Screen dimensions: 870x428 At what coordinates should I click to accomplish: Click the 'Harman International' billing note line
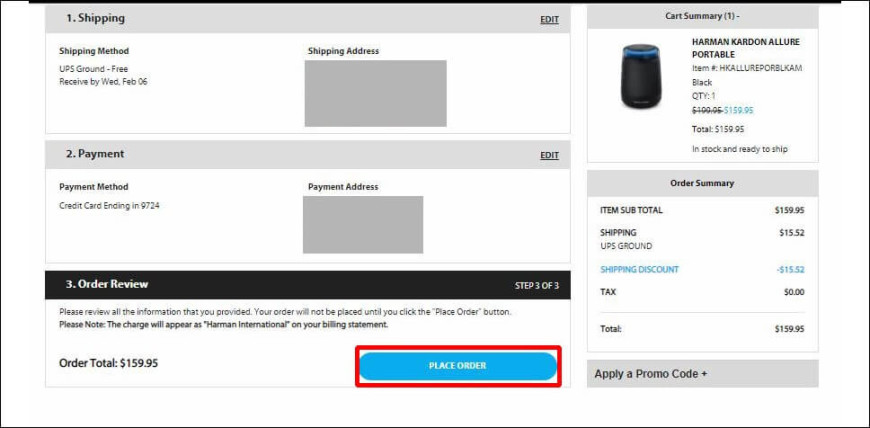click(224, 324)
